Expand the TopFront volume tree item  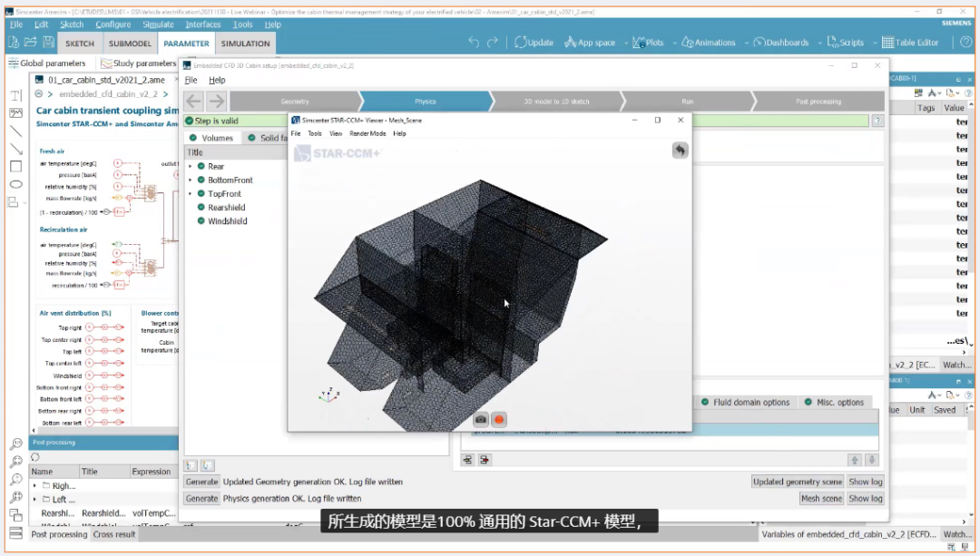click(x=191, y=194)
